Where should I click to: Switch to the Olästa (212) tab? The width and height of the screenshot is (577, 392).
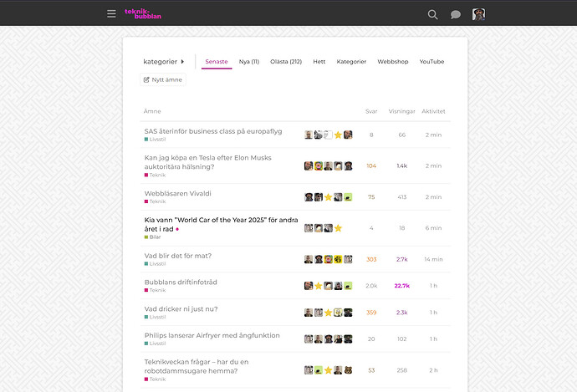pos(286,62)
